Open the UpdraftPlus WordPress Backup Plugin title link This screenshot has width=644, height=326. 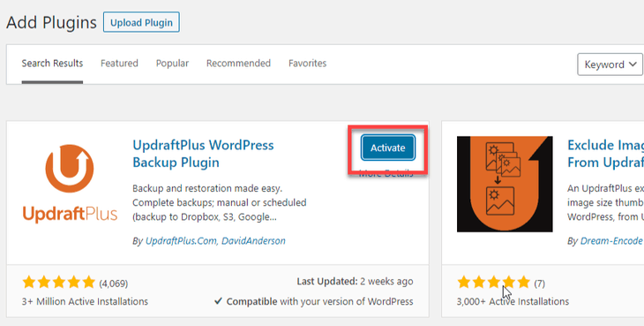pyautogui.click(x=203, y=154)
